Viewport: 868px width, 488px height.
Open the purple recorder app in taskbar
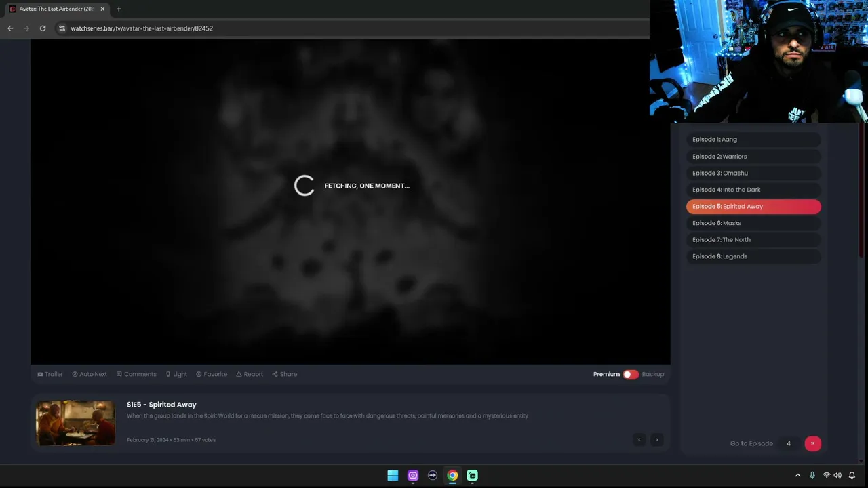413,475
